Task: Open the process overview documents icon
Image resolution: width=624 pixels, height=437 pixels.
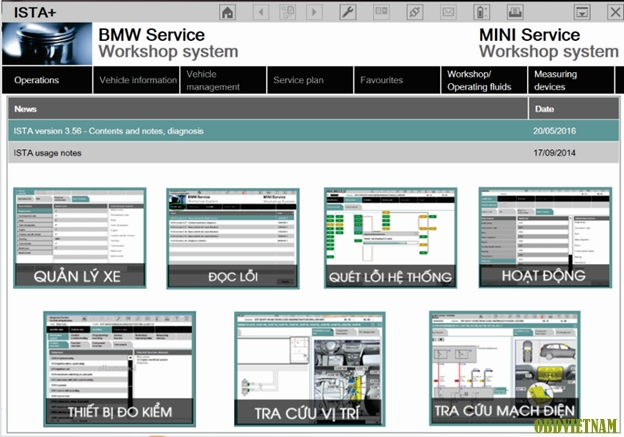Action: 287,12
